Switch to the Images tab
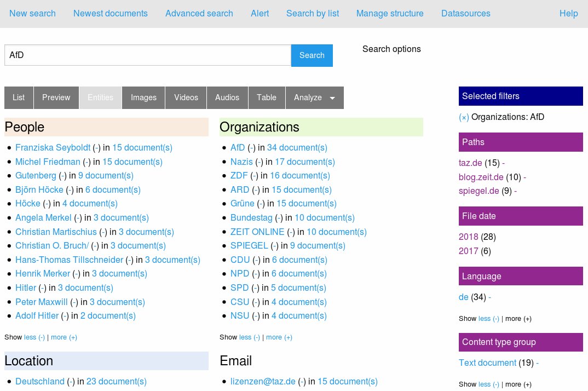This screenshot has width=588, height=391. pos(143,97)
